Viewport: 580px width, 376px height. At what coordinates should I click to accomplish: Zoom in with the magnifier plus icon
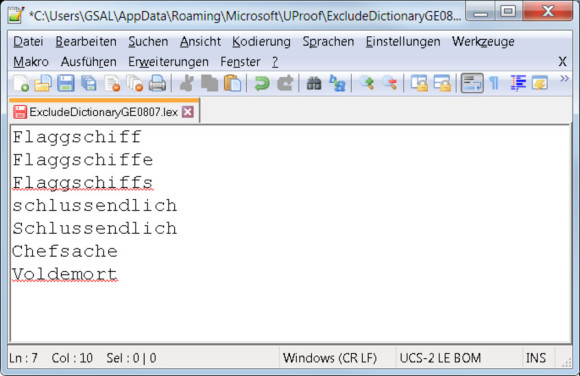click(367, 83)
